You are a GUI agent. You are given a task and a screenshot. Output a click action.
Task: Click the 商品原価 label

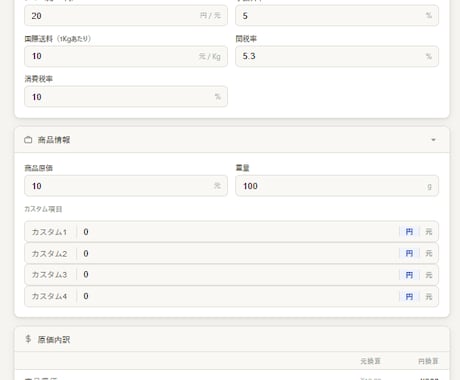pyautogui.click(x=39, y=168)
